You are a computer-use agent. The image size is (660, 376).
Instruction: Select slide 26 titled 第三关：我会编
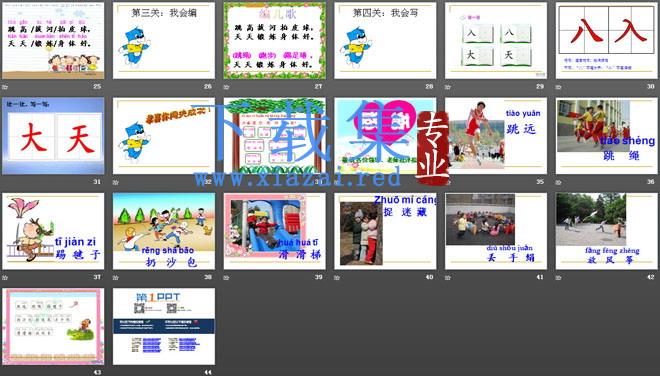[164, 40]
